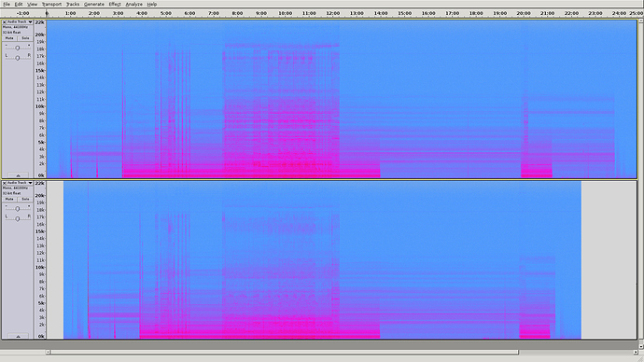Mute the bottom audio track

[9, 199]
